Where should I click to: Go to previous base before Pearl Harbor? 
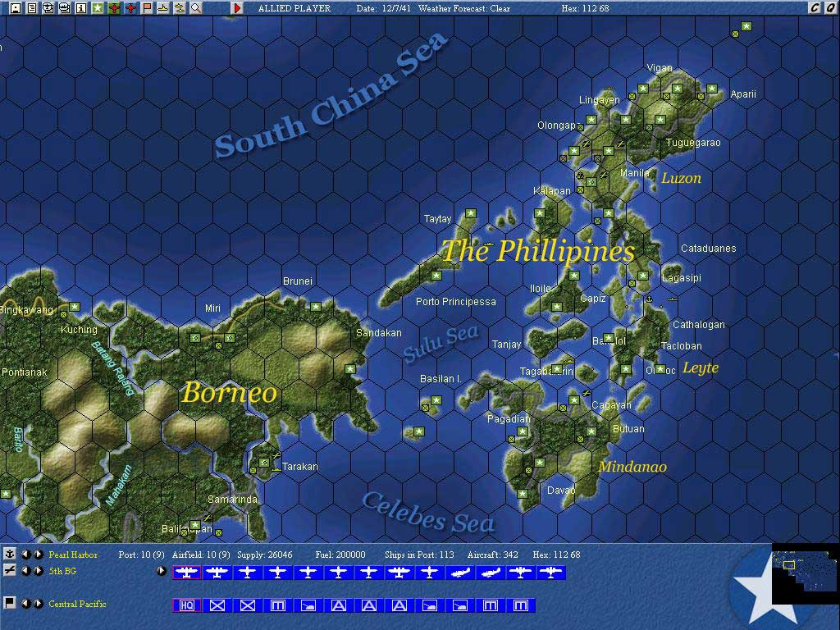click(25, 555)
